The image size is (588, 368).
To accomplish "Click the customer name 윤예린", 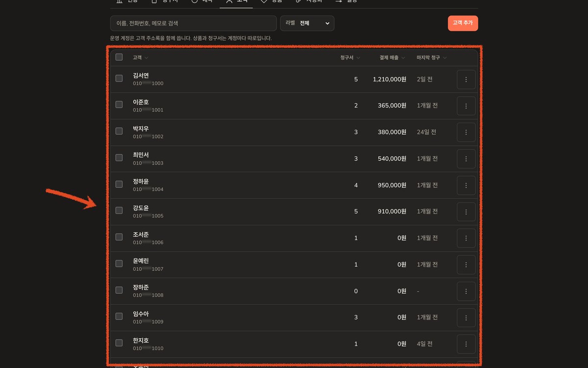I will [141, 261].
